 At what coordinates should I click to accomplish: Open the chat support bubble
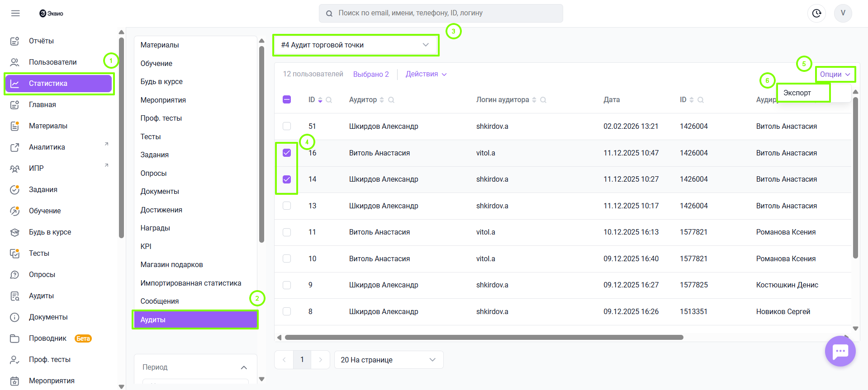(840, 351)
